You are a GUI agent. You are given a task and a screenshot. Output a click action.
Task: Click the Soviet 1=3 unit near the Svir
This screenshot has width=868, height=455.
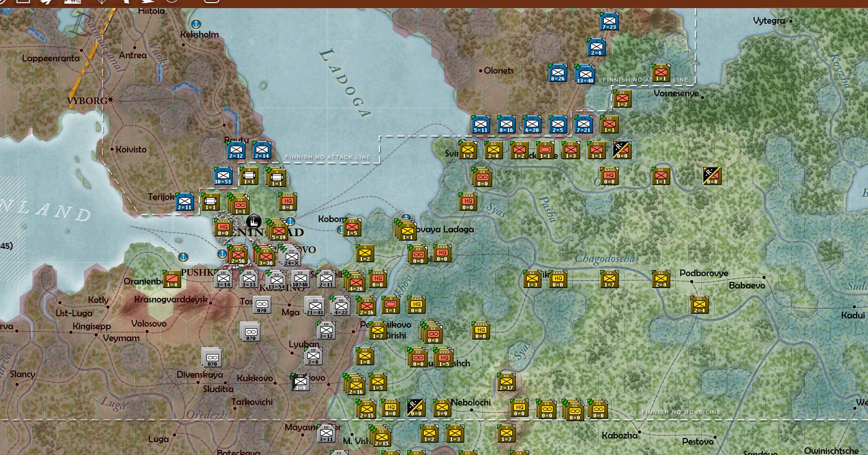(571, 150)
